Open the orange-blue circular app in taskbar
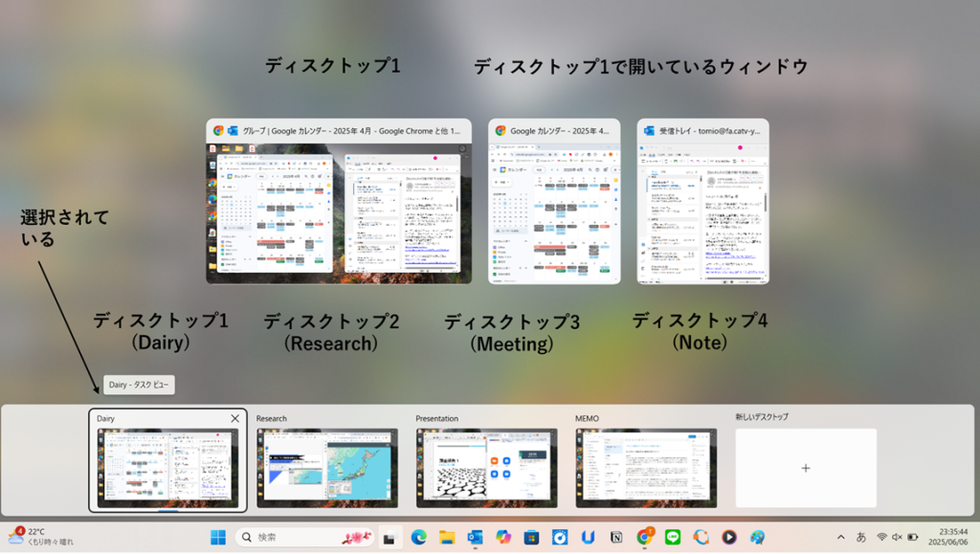Viewport: 980px width, 554px height. (701, 537)
